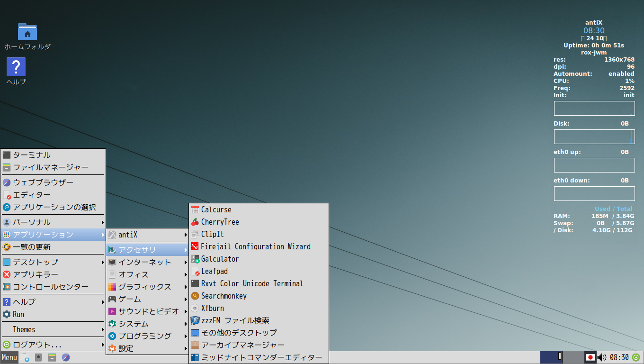
Task: Click the folder download icon on the taskbar
Action: [x=25, y=357]
